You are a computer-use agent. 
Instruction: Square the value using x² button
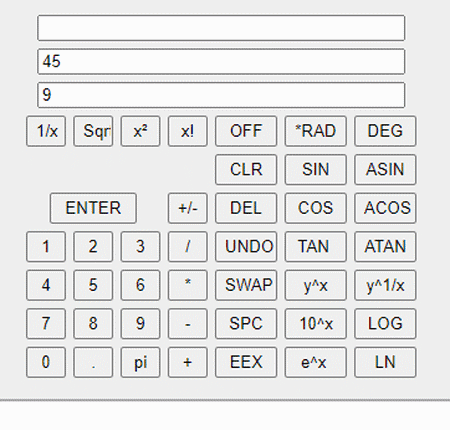[140, 131]
